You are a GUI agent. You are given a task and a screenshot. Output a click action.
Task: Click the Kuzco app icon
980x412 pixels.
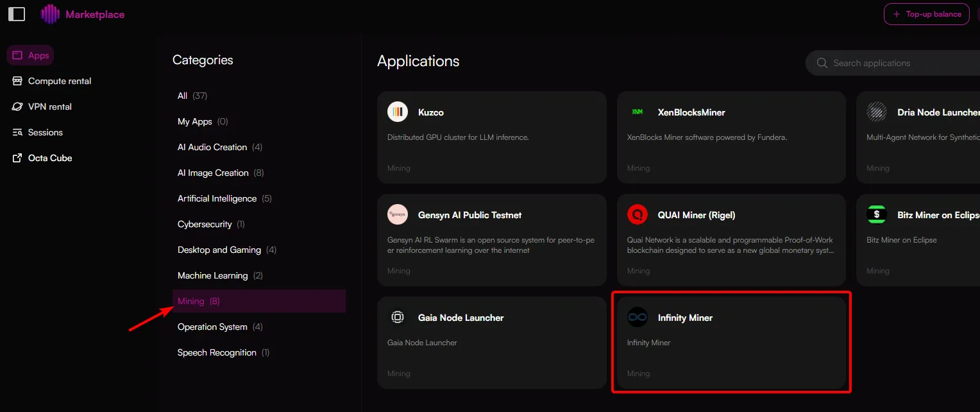[398, 112]
